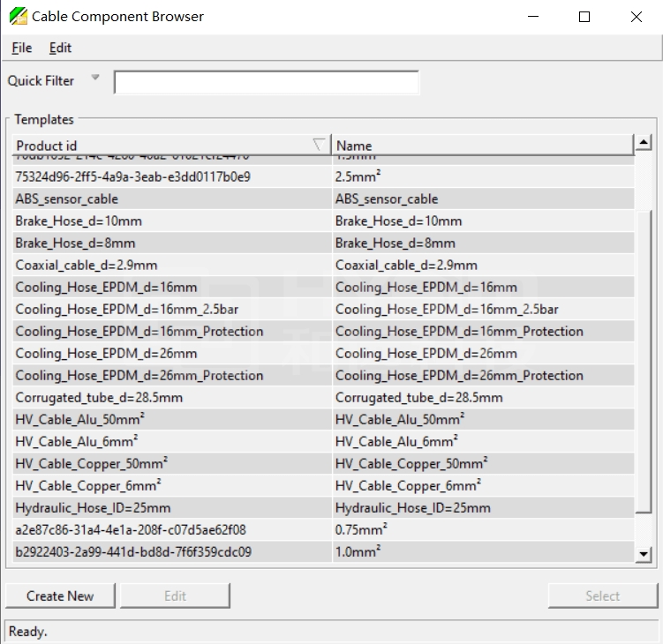This screenshot has width=663, height=644.
Task: Select Cooling_Hose_EPDM_d=16mm_2.5bar name cell
Action: pos(483,309)
